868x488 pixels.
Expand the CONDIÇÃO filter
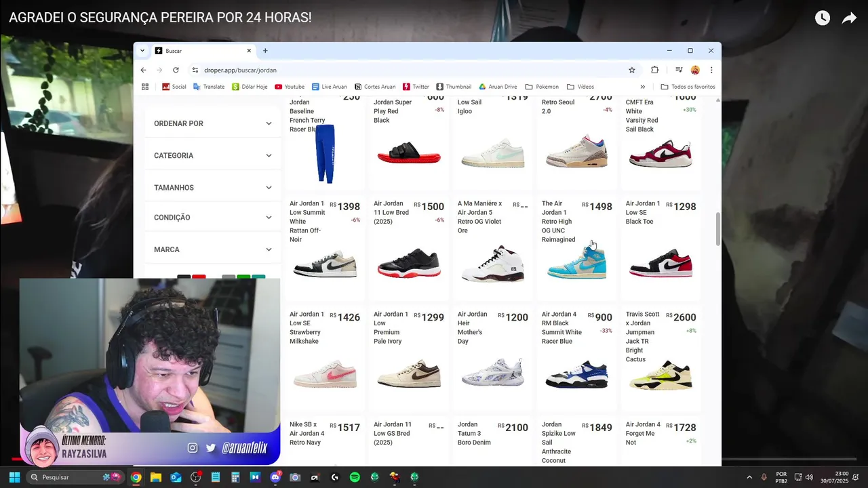point(212,218)
